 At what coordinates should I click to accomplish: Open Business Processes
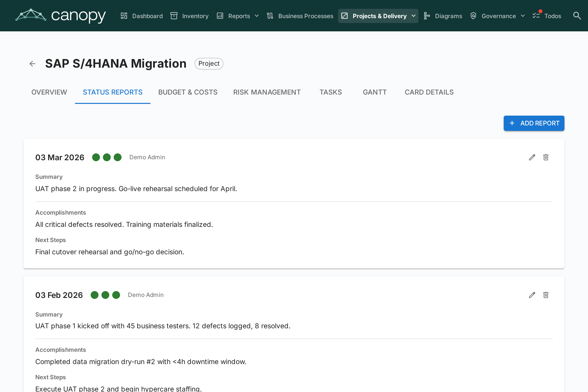(300, 16)
